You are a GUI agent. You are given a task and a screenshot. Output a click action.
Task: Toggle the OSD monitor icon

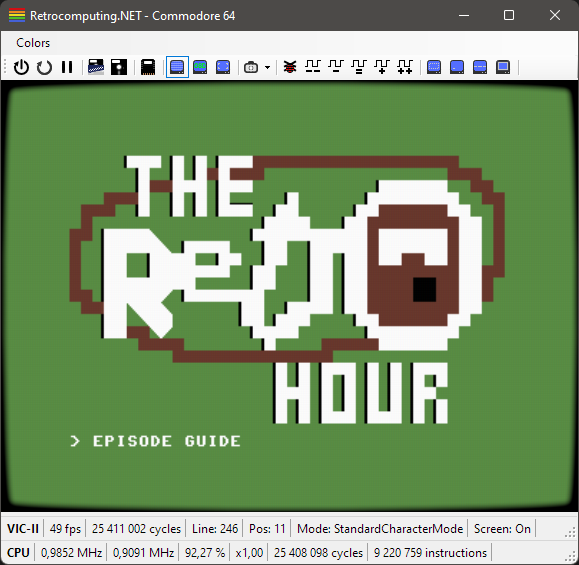(x=200, y=67)
